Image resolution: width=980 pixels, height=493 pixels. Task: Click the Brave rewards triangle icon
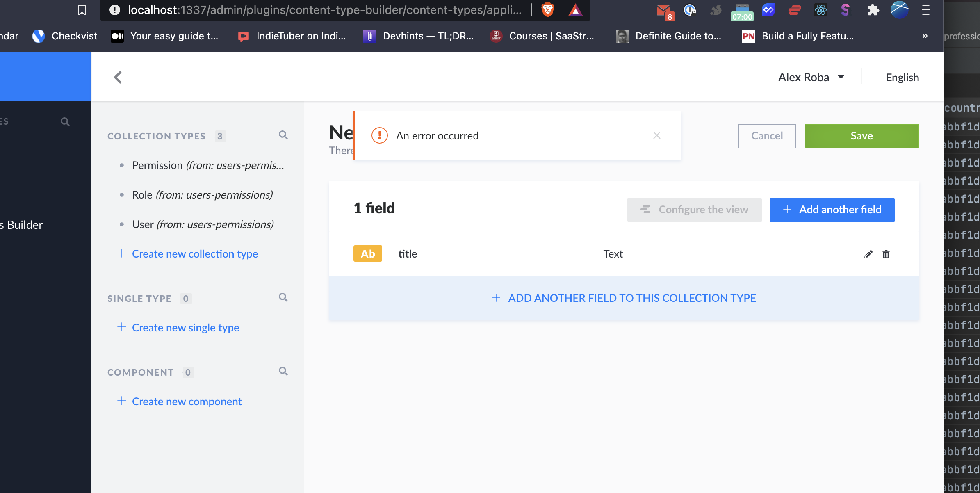(575, 10)
